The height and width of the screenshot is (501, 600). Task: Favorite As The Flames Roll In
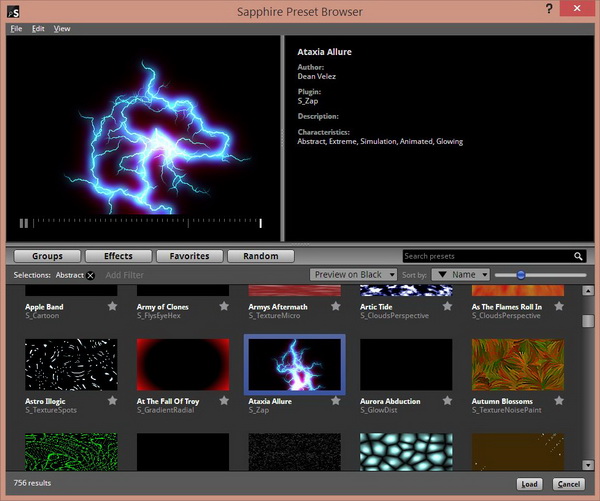tap(559, 306)
